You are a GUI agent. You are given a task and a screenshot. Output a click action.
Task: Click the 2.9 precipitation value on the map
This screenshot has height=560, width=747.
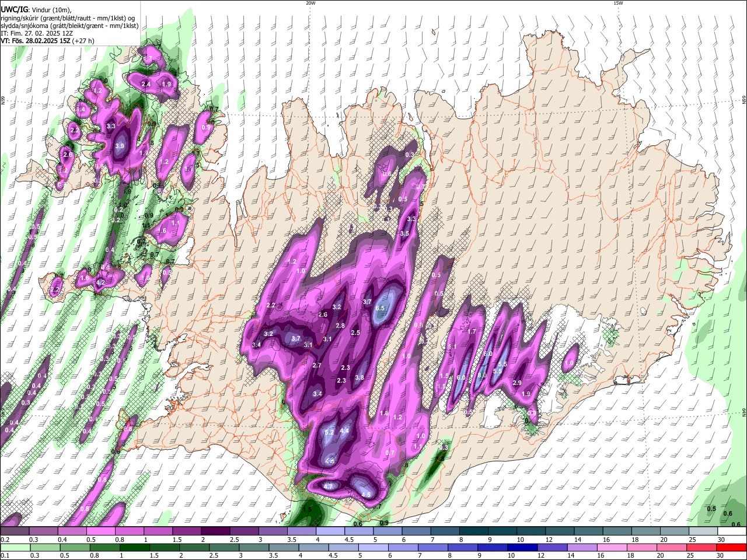click(x=516, y=383)
